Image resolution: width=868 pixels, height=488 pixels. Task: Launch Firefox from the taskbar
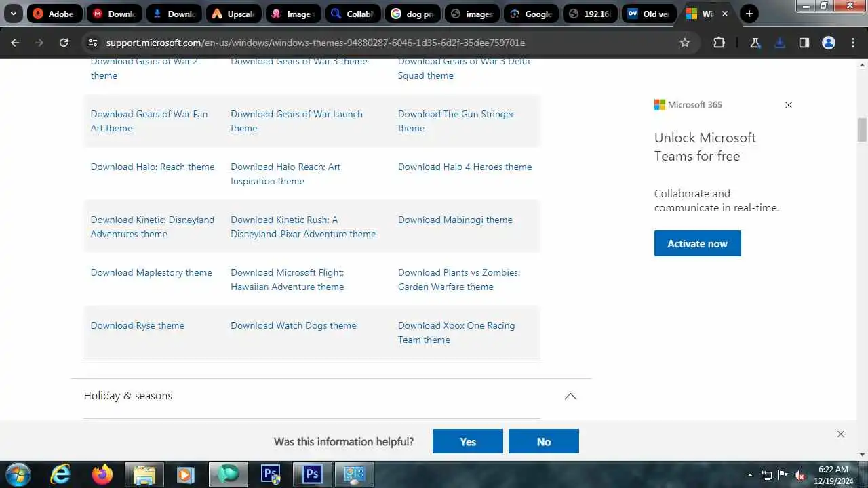[x=103, y=474]
